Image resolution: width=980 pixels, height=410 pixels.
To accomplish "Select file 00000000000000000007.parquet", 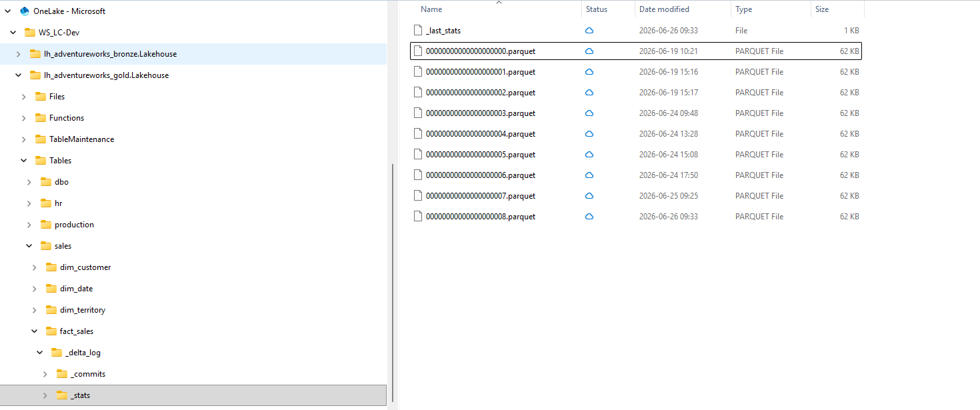I will [481, 196].
